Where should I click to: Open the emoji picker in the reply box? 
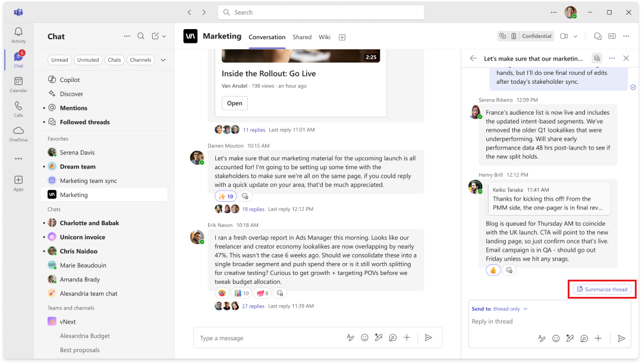(556, 338)
